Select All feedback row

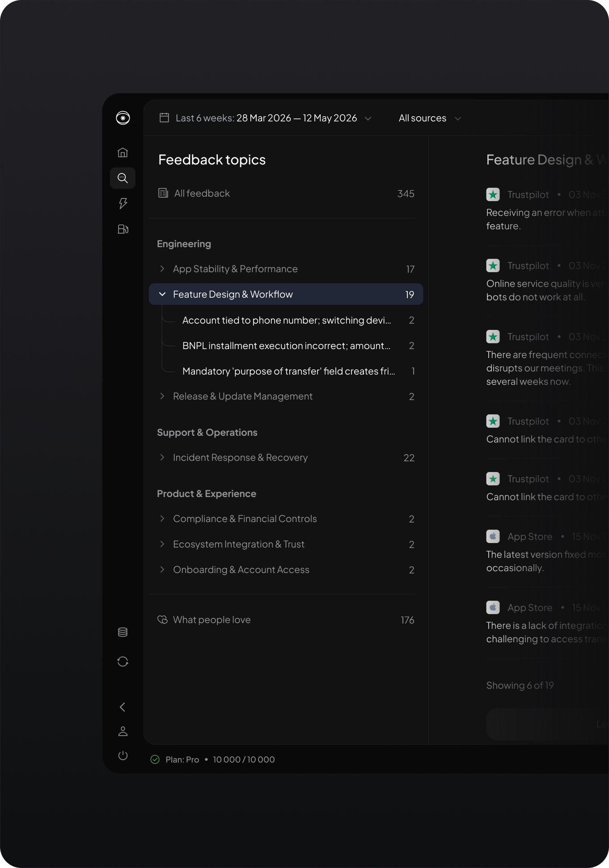pyautogui.click(x=286, y=194)
